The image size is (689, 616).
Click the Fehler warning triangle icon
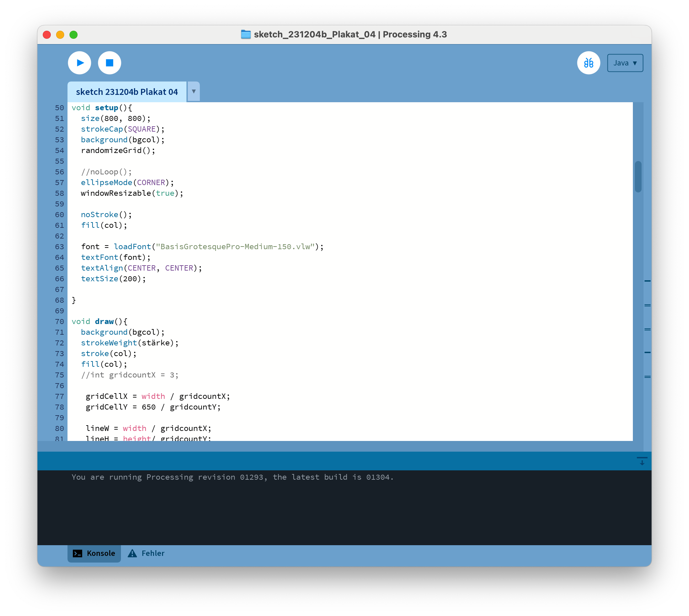coord(132,553)
